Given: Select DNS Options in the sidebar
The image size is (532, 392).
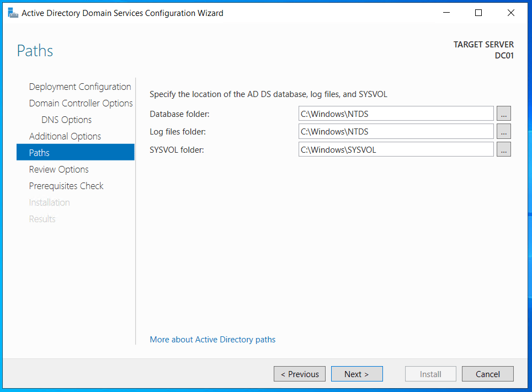Looking at the screenshot, I should coord(66,120).
